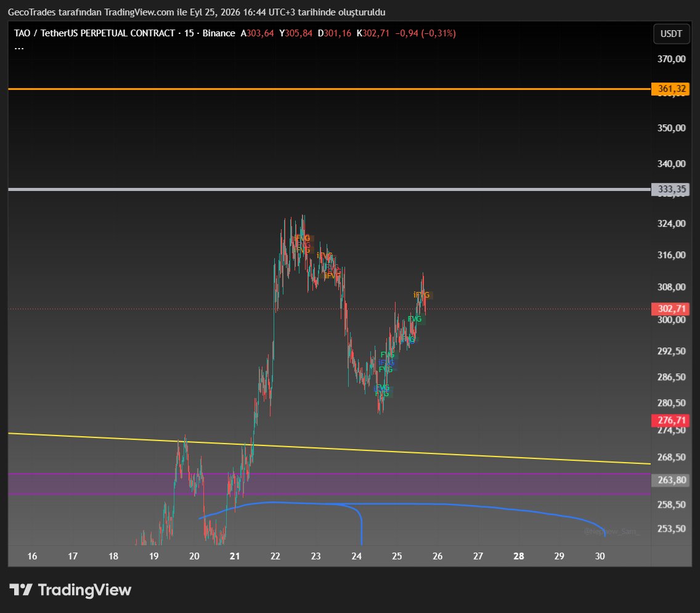
Task: Click the USDT currency button
Action: click(x=671, y=34)
